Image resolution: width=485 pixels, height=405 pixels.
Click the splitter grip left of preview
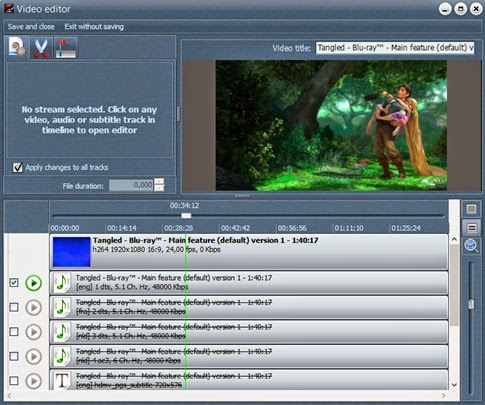(179, 114)
